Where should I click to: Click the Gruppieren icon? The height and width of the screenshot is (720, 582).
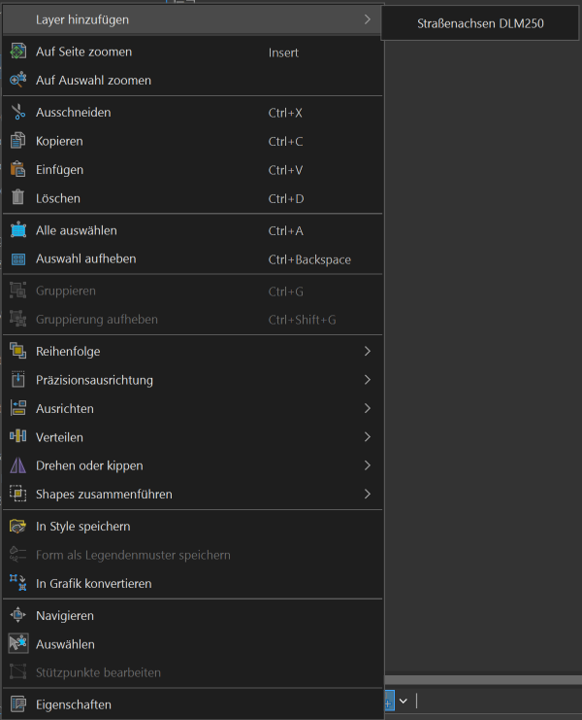pyautogui.click(x=18, y=291)
